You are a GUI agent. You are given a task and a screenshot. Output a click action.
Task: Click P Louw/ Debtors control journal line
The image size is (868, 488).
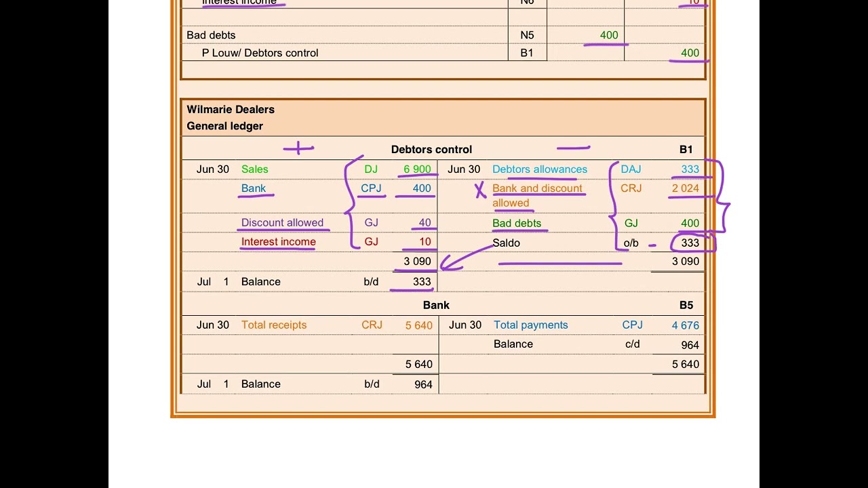pyautogui.click(x=260, y=53)
